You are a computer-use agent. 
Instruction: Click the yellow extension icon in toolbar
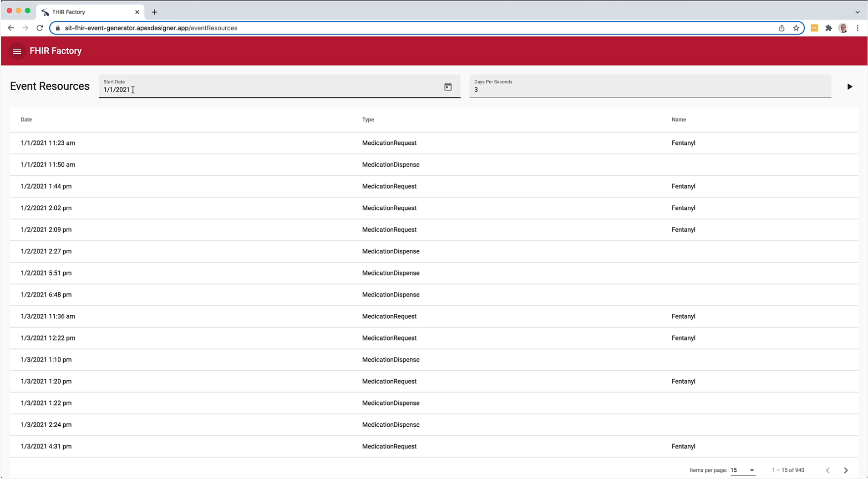[814, 28]
